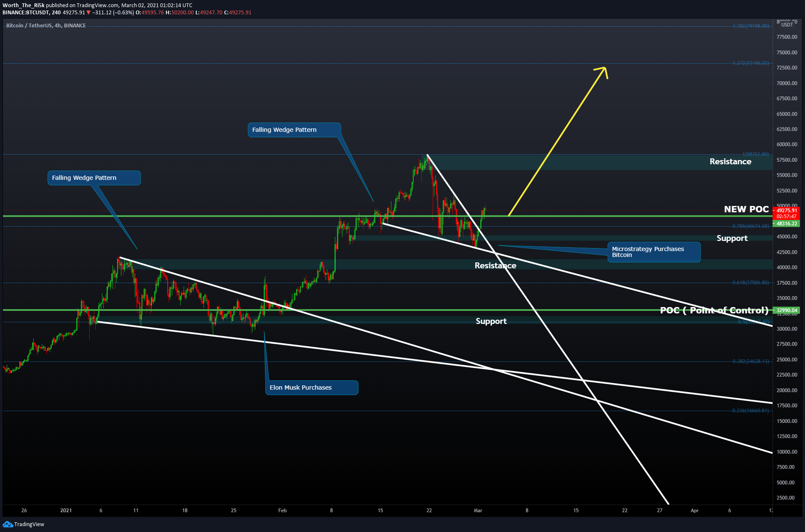Click the Resistance label near 40000
The width and height of the screenshot is (805, 532).
pos(495,265)
